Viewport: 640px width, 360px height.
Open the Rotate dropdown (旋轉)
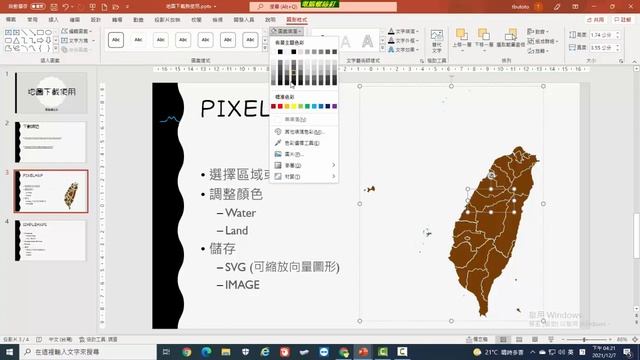pyautogui.click(x=538, y=51)
